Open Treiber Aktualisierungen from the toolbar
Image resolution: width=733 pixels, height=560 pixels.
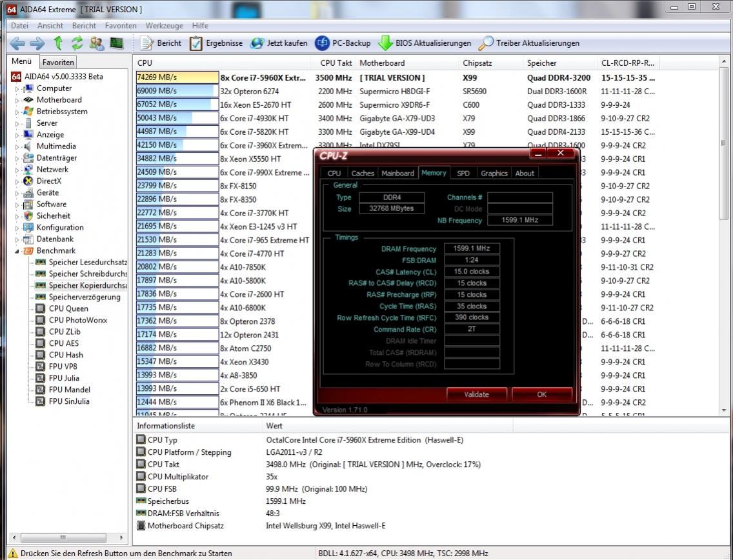(528, 43)
